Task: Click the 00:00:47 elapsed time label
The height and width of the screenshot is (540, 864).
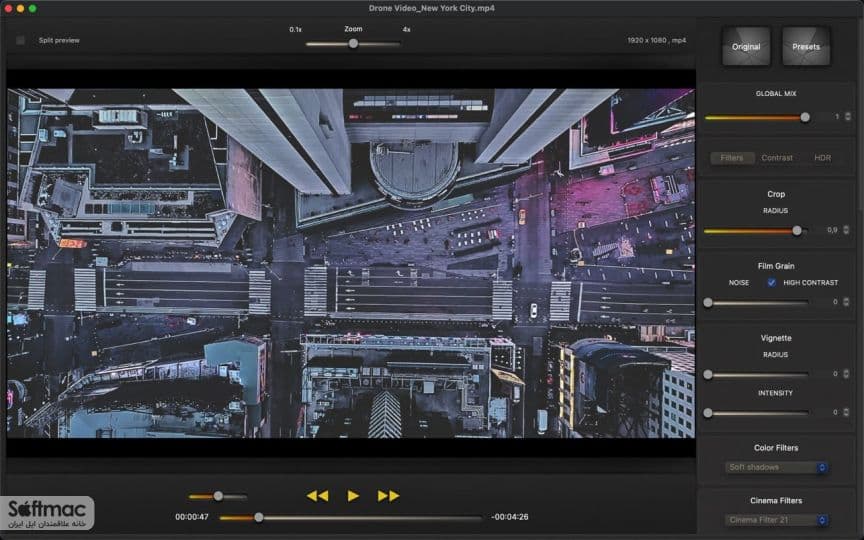Action: coord(192,517)
